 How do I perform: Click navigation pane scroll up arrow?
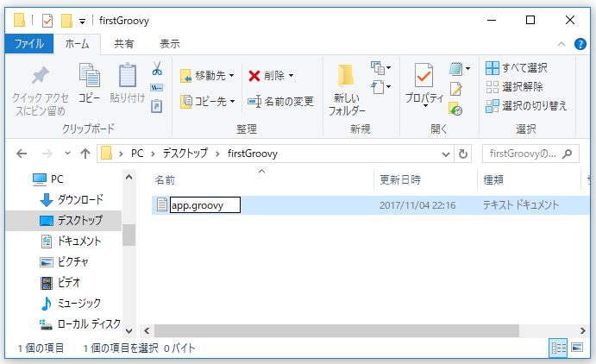coord(129,177)
